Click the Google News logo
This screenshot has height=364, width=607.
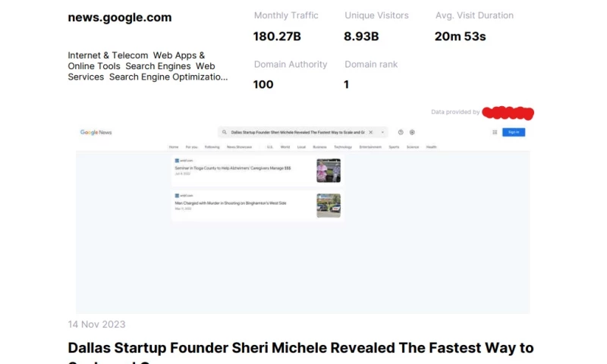coord(96,132)
